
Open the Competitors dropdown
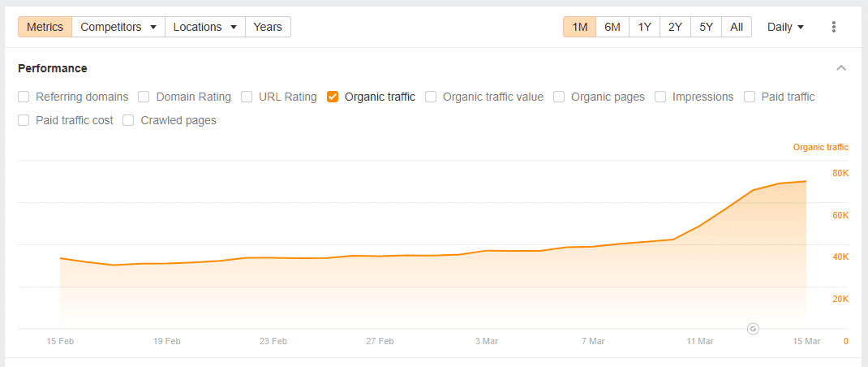(118, 27)
